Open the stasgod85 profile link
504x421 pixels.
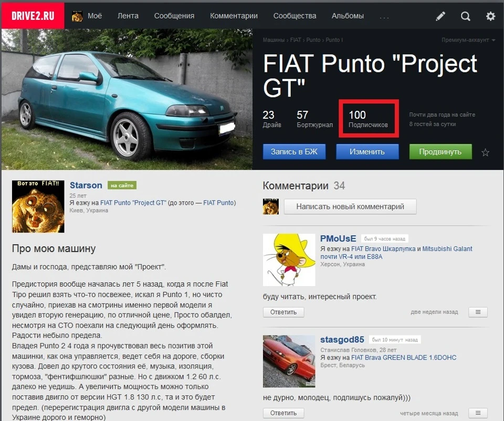342,340
